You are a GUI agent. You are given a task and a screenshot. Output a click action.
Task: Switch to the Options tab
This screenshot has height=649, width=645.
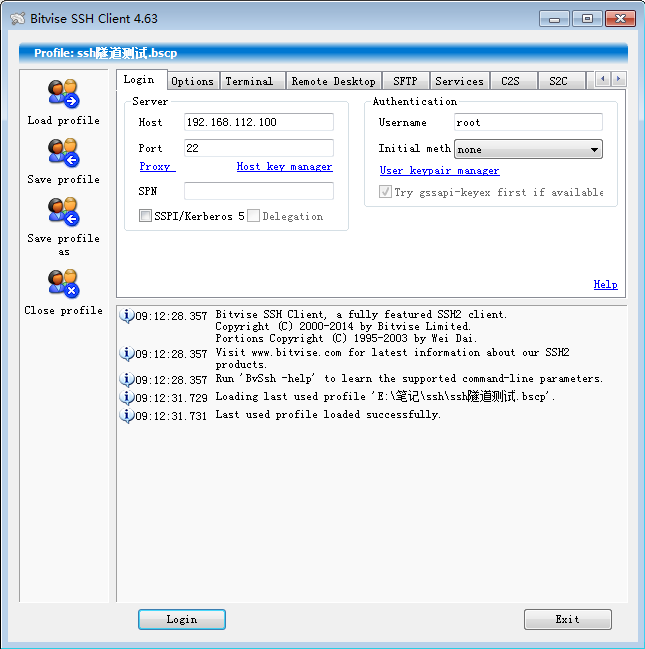point(192,81)
